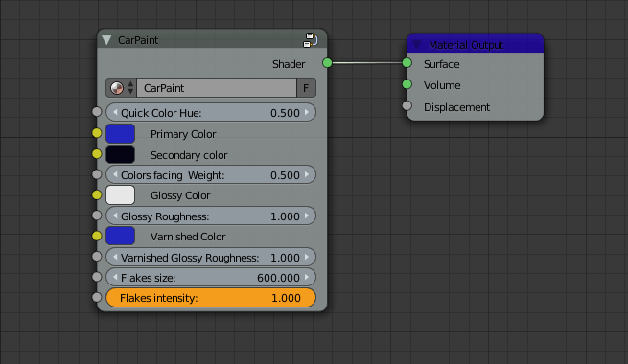Decrease Colors facing Weight with left arrow
628x364 pixels.
click(115, 174)
